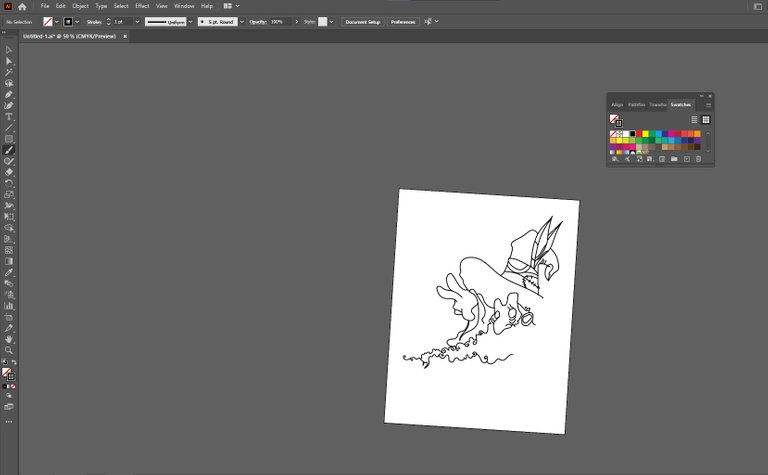Open the Object menu
768x475 pixels.
pyautogui.click(x=80, y=6)
